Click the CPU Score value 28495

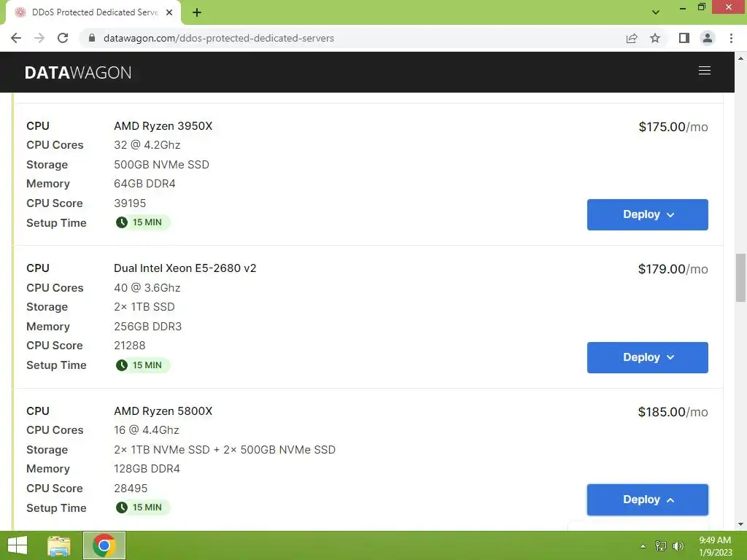[x=131, y=488]
